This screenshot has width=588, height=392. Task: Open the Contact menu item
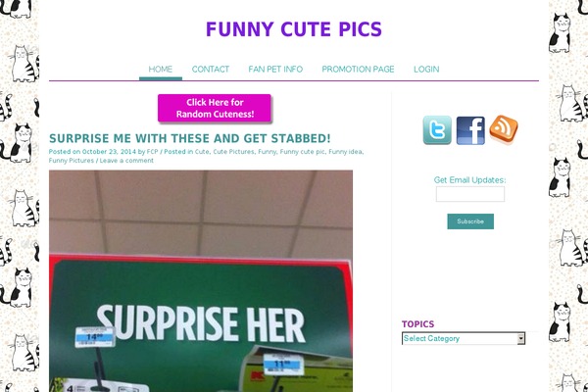211,70
